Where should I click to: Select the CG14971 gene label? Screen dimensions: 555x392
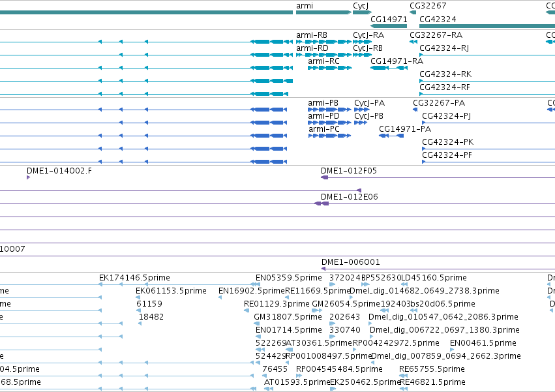click(x=389, y=19)
